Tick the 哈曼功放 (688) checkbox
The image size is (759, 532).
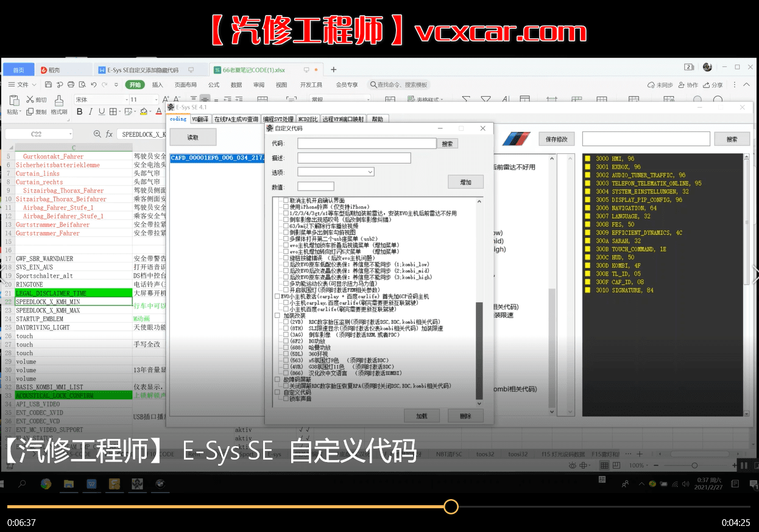pyautogui.click(x=286, y=348)
